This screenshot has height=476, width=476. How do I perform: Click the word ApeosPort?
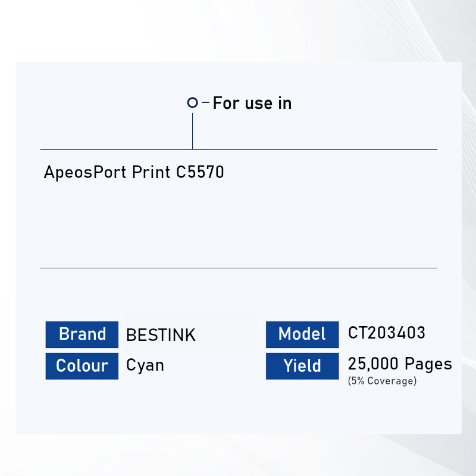[85, 173]
